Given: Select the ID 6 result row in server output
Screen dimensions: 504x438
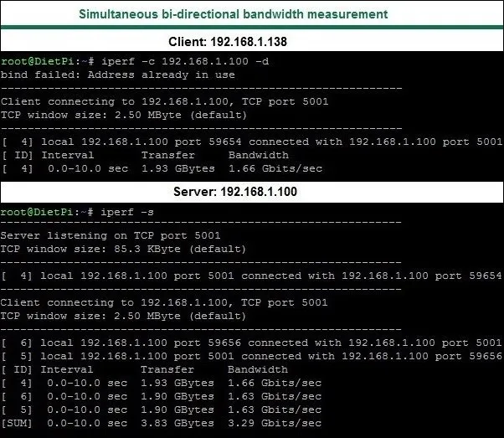Looking at the screenshot, I should coord(161,396).
